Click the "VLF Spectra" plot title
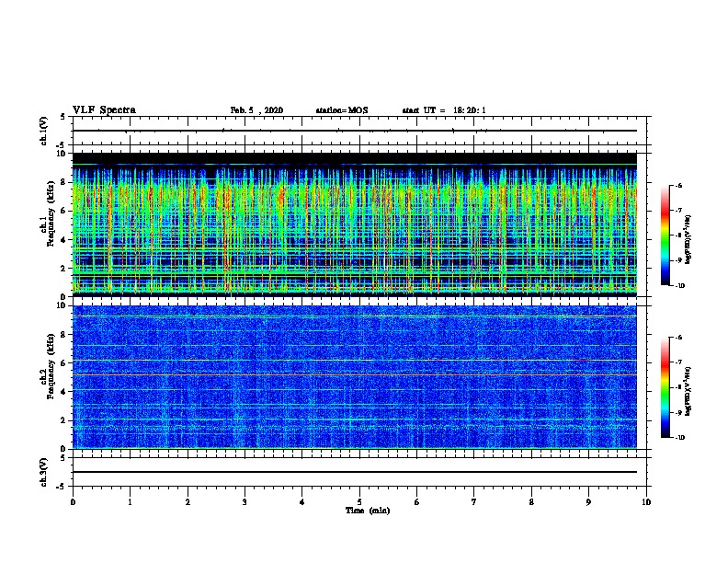This screenshot has height=563, width=728. [x=104, y=110]
